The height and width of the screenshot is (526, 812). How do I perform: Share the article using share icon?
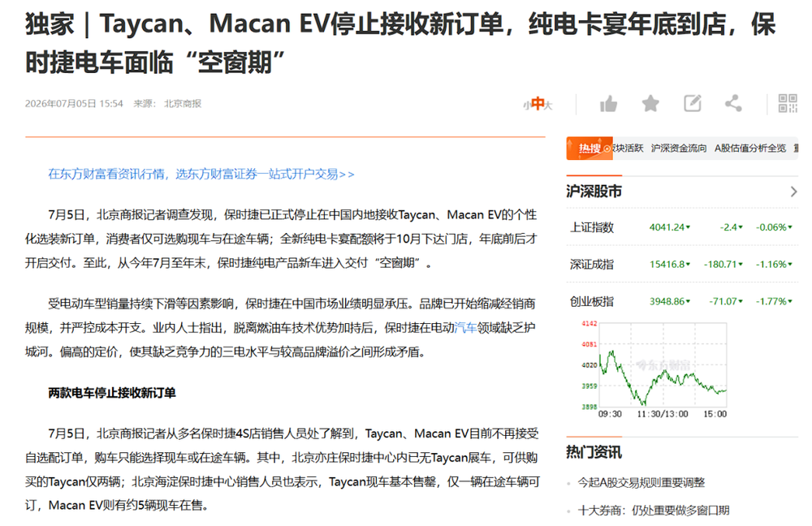pyautogui.click(x=733, y=104)
